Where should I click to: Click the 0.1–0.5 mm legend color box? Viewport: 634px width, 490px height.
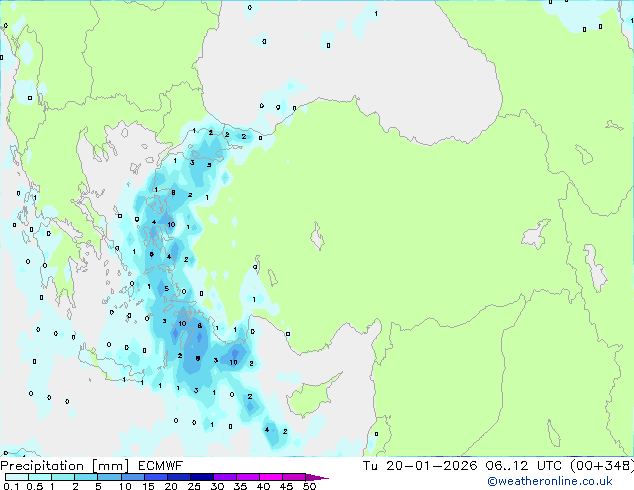coord(17,477)
